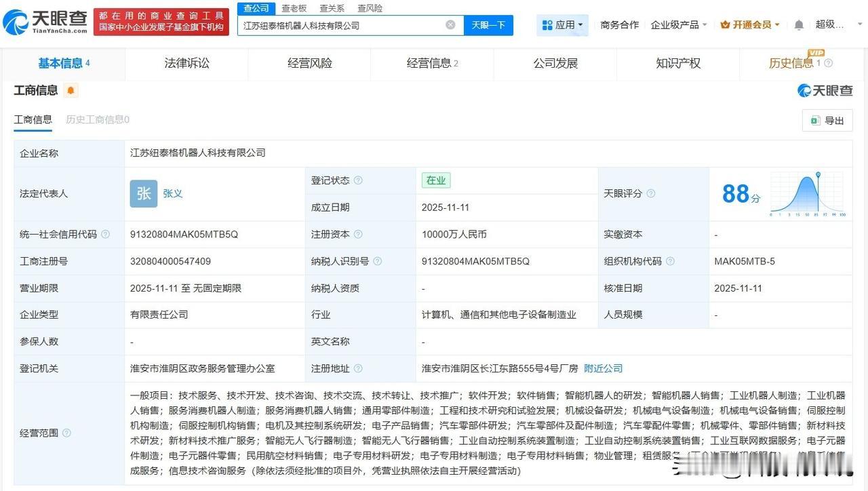Click the help icon beside 登记状态
Viewport: 868px width, 491px height.
tap(358, 180)
